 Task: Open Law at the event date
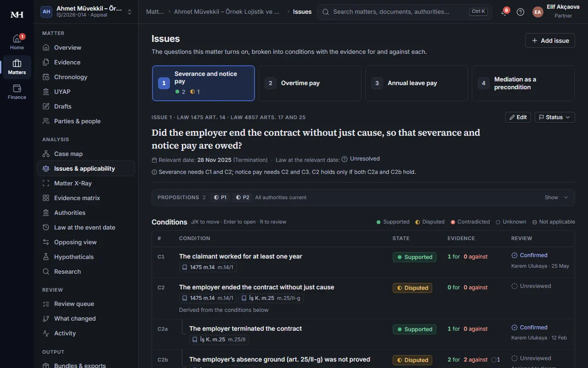click(x=86, y=227)
